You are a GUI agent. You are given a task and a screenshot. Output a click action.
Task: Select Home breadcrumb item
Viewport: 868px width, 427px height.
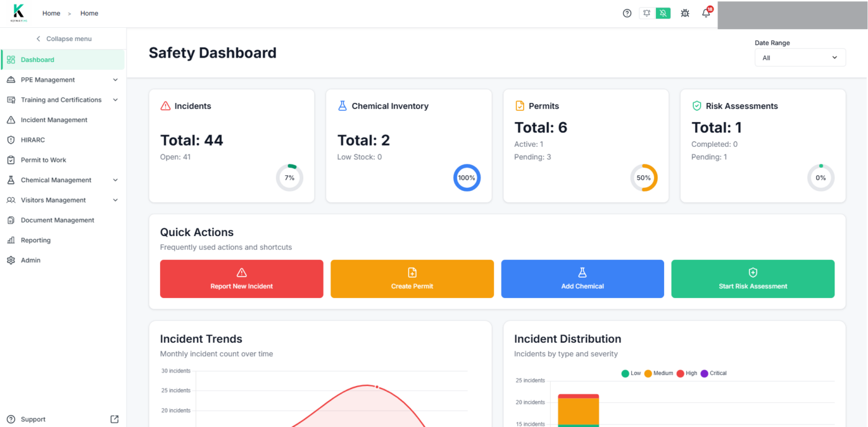point(51,13)
